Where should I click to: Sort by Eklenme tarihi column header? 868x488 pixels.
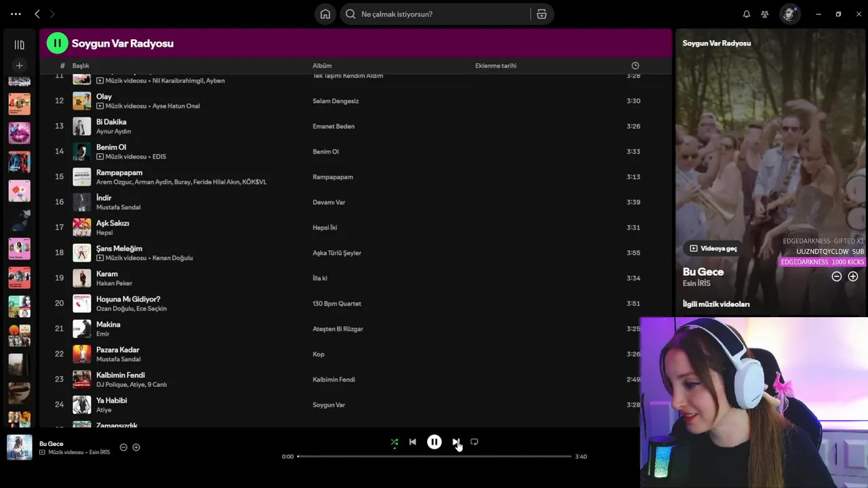point(496,66)
